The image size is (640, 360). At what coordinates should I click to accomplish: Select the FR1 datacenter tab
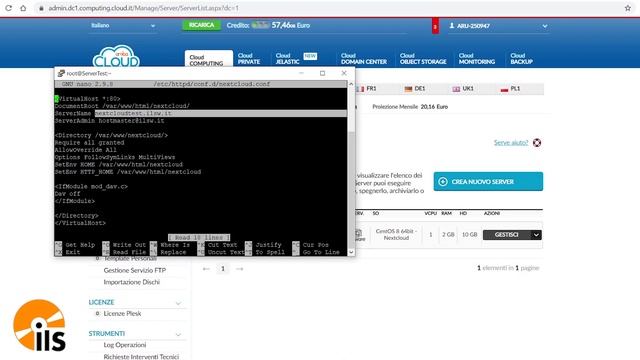tap(367, 89)
